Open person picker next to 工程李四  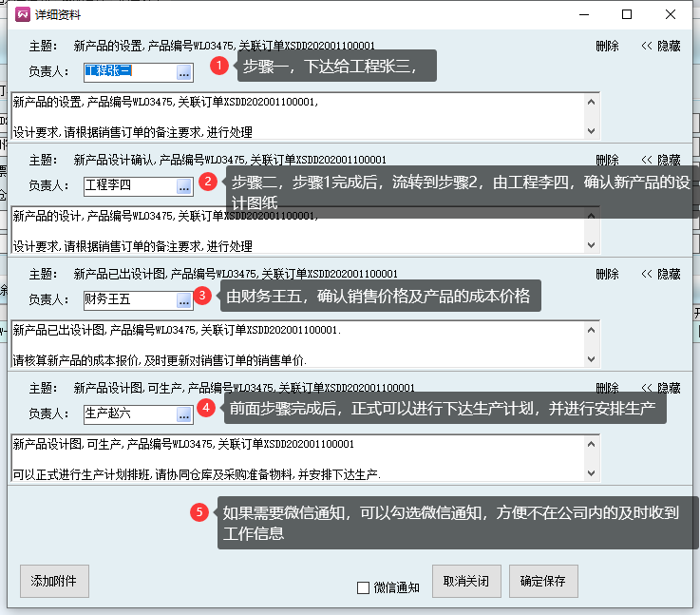point(184,185)
